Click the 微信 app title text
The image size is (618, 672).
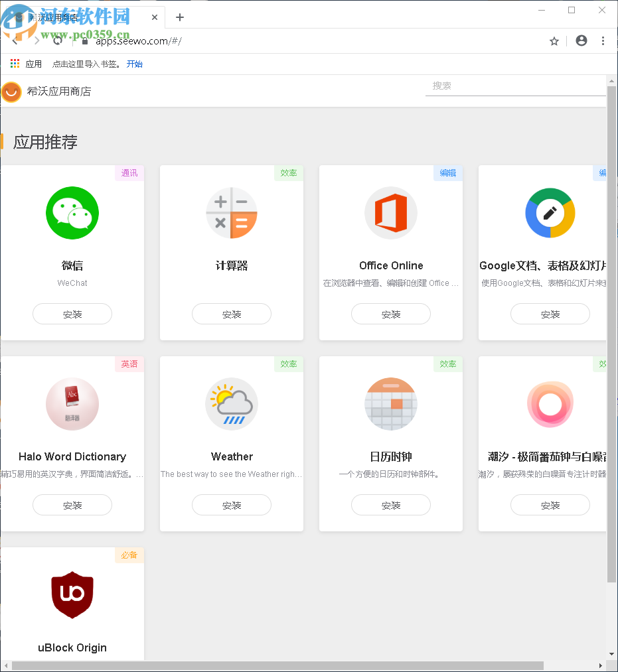click(72, 266)
